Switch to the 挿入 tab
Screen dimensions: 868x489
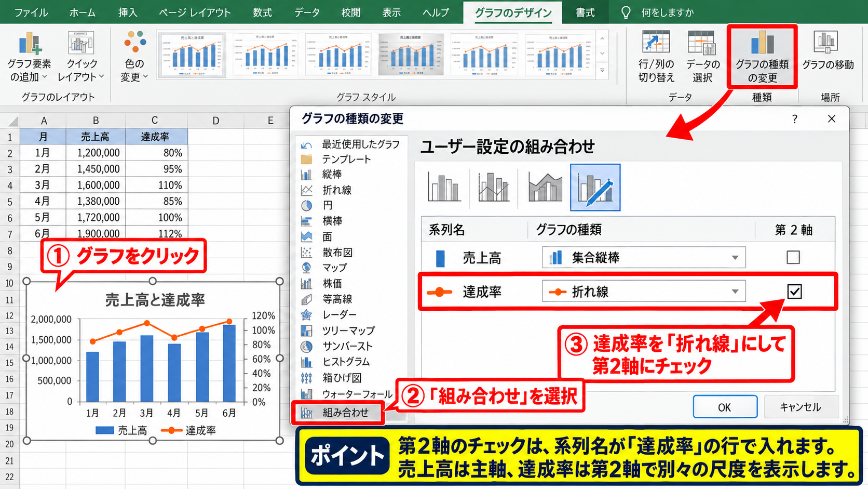127,12
